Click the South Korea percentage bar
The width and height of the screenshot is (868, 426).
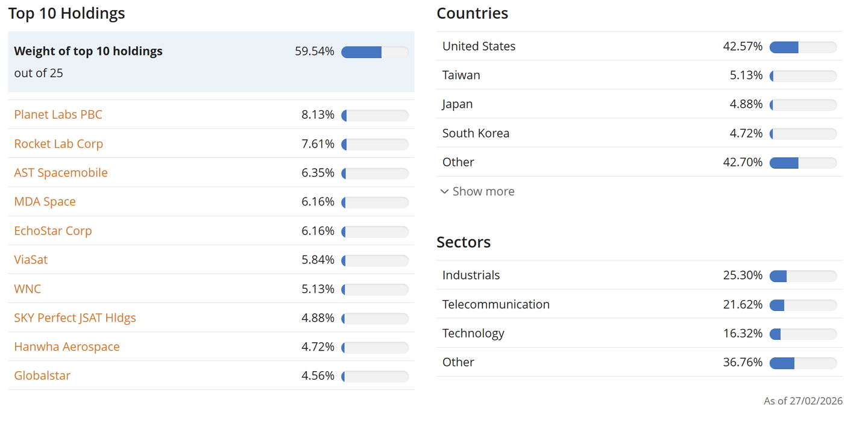coord(803,134)
